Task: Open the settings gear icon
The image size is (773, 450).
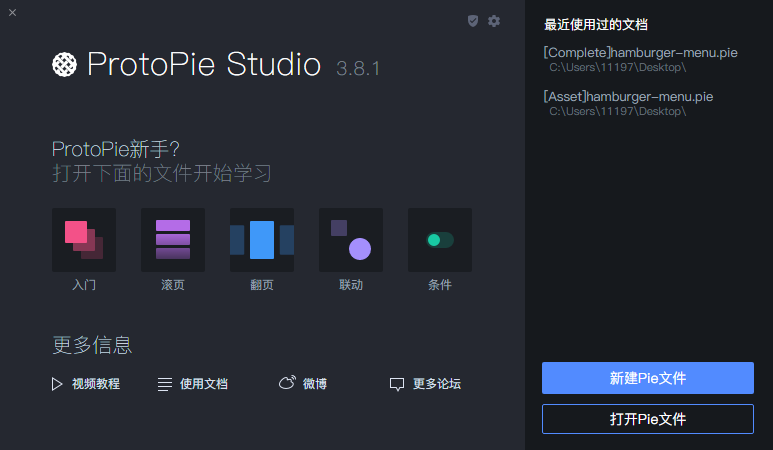Action: [493, 21]
